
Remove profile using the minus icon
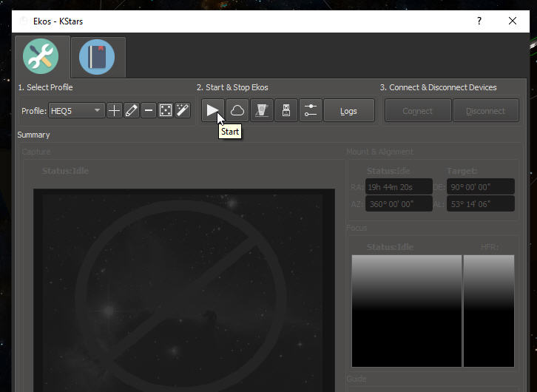click(149, 111)
